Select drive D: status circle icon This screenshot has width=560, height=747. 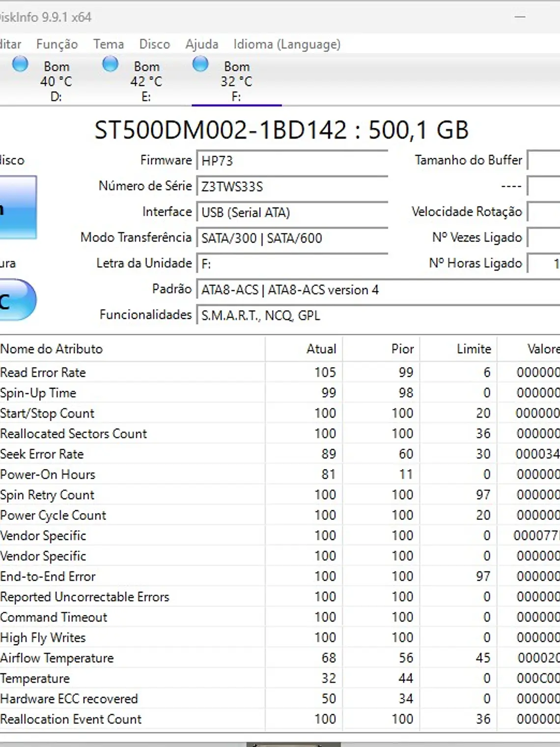click(20, 64)
